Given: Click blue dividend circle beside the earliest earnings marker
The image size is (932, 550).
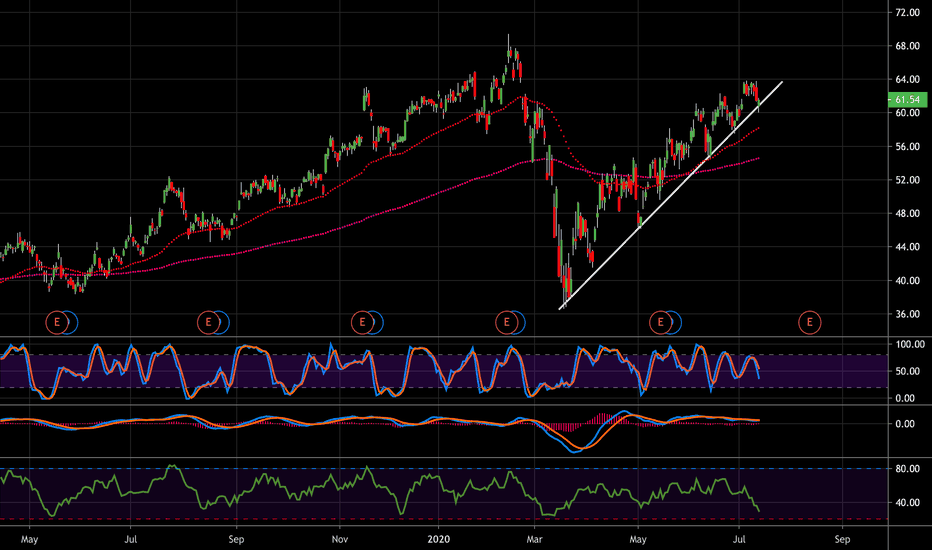Looking at the screenshot, I should (73, 323).
